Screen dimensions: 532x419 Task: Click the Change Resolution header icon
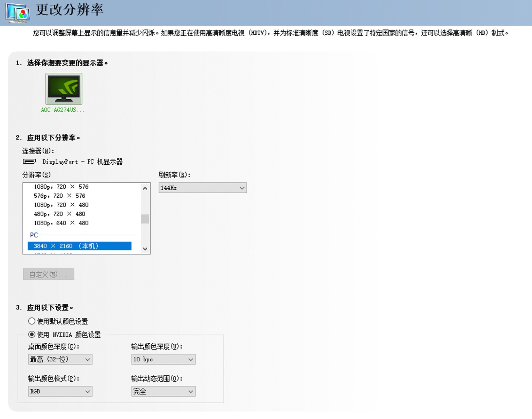tap(17, 13)
